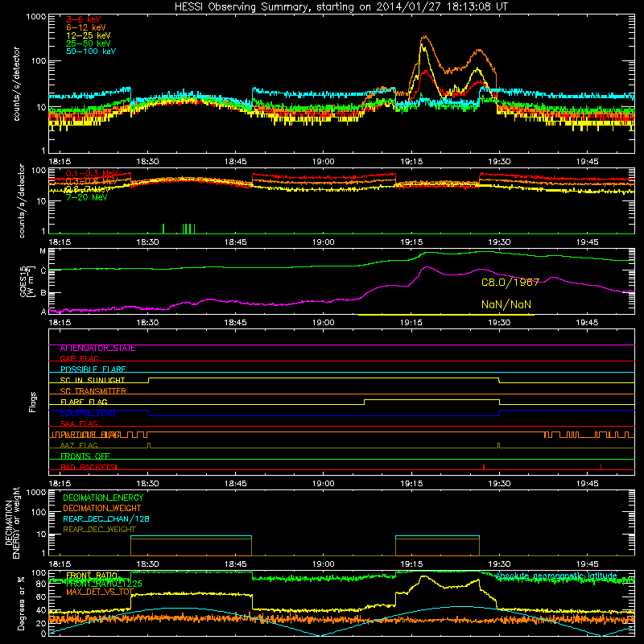644x644 pixels.
Task: Click the single green 7-20 MeV spike near 18:33
Action: click(163, 229)
